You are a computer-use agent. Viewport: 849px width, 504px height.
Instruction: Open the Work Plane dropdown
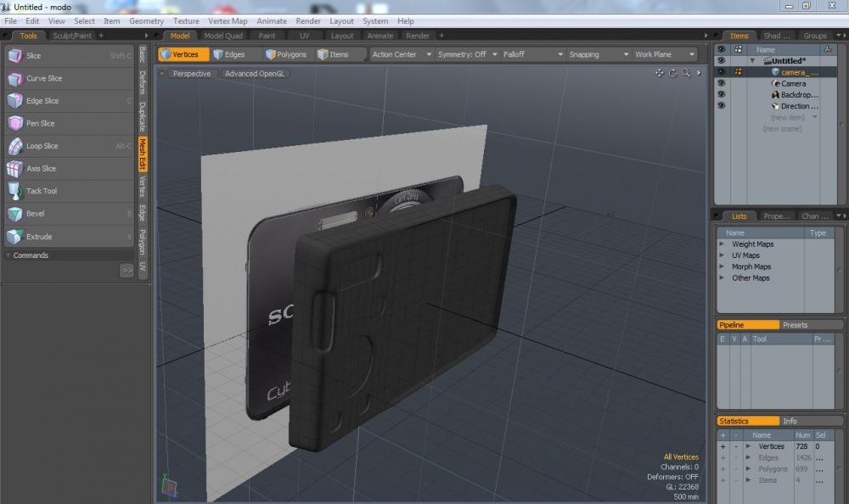coord(665,54)
